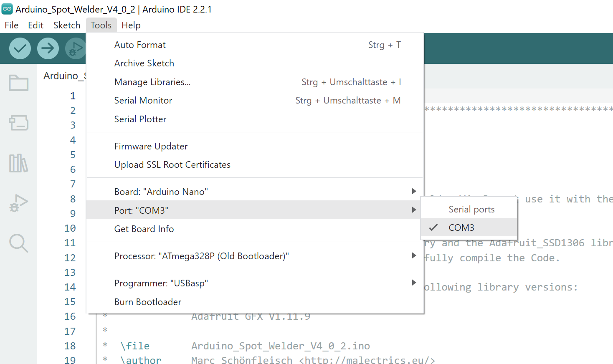Click "Arduino_Spot_Welder_V4_0_2.ino" in the code
Screen dimensions: 613x364
[x=281, y=346]
